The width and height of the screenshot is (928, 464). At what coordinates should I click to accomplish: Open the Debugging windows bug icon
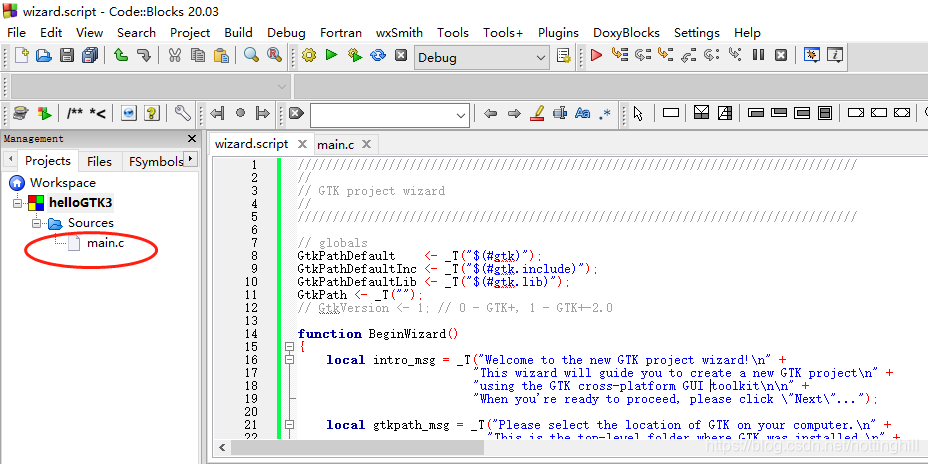(x=812, y=56)
